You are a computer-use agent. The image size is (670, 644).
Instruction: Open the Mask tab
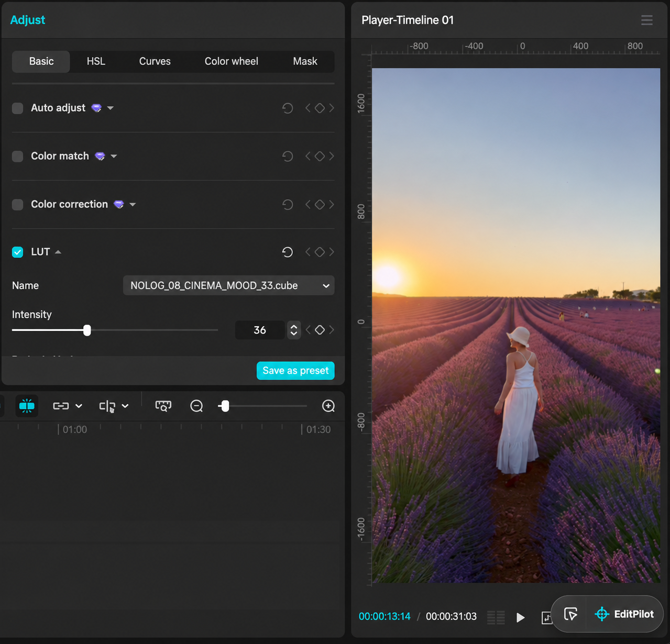(x=305, y=61)
